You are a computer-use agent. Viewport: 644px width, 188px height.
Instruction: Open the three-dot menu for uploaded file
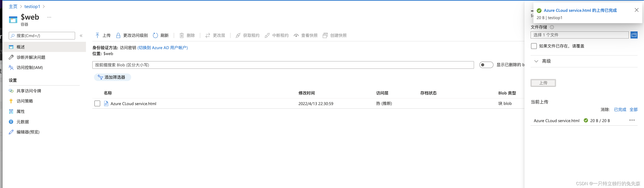(x=632, y=120)
